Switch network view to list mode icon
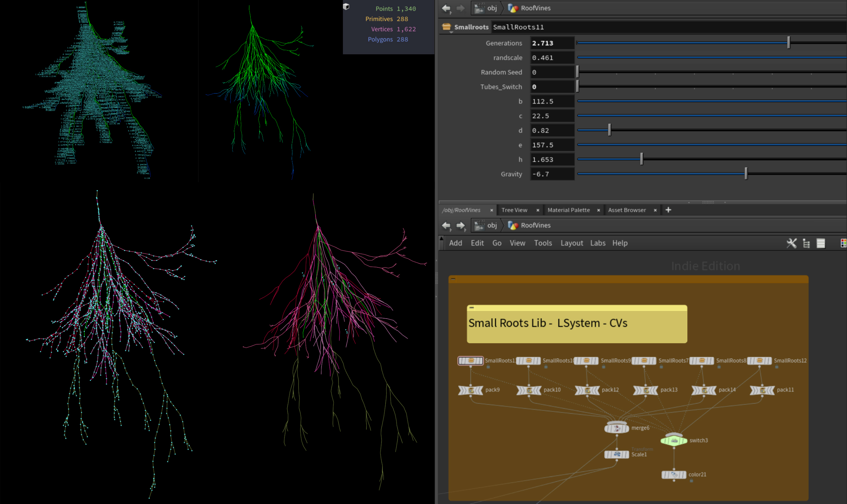The height and width of the screenshot is (504, 847). 821,243
